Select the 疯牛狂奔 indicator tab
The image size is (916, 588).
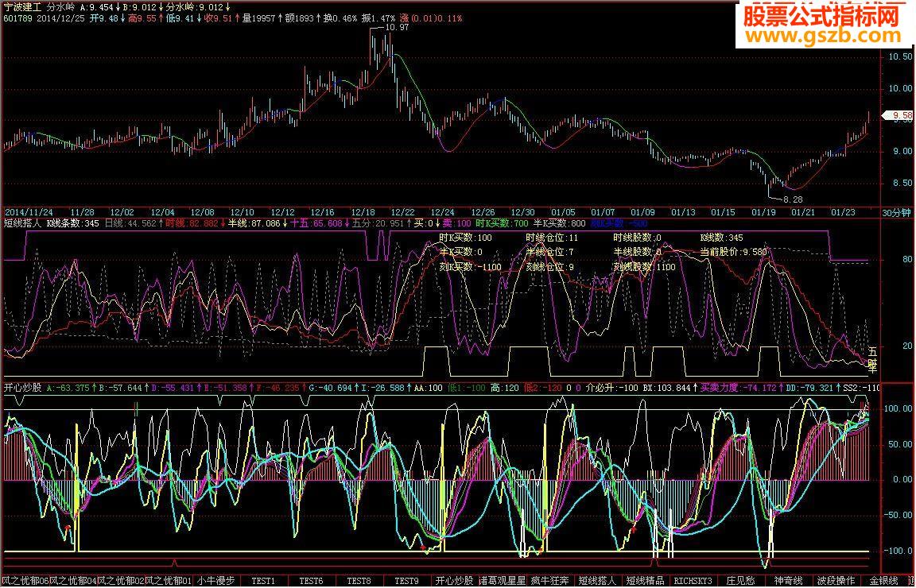550,581
